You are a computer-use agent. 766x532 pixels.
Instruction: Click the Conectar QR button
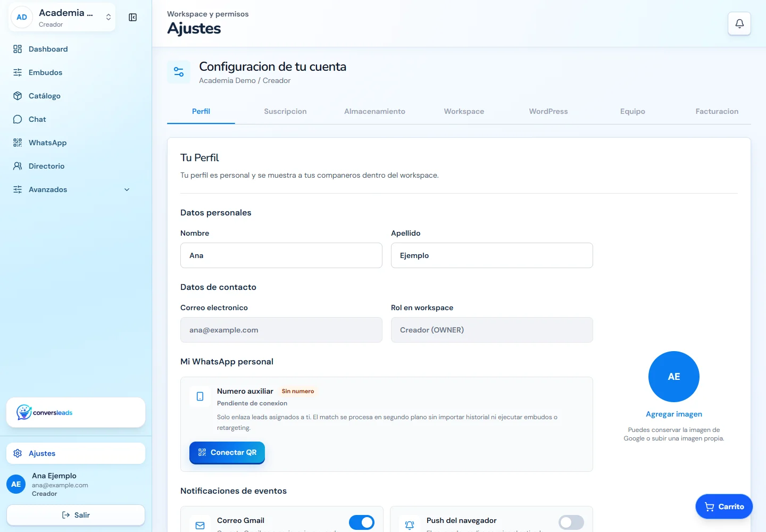coord(227,452)
